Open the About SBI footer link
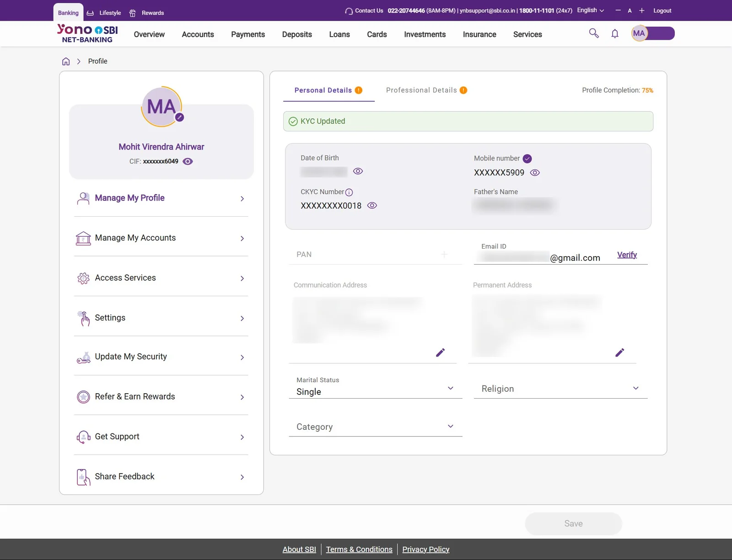The image size is (732, 560). pyautogui.click(x=299, y=549)
